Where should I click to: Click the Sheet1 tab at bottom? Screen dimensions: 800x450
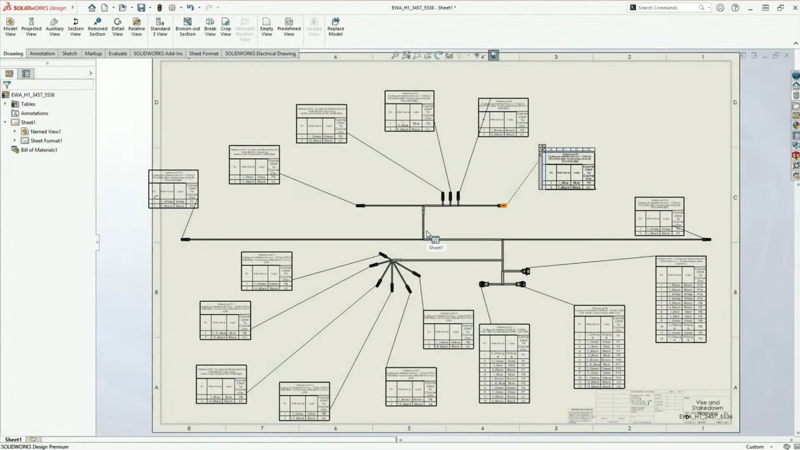tap(13, 440)
